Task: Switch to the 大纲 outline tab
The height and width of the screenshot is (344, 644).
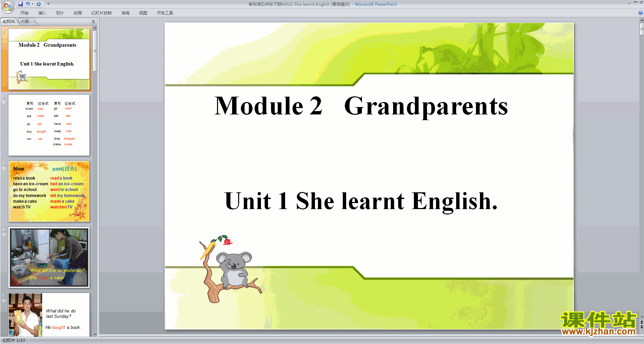Action: [x=25, y=21]
